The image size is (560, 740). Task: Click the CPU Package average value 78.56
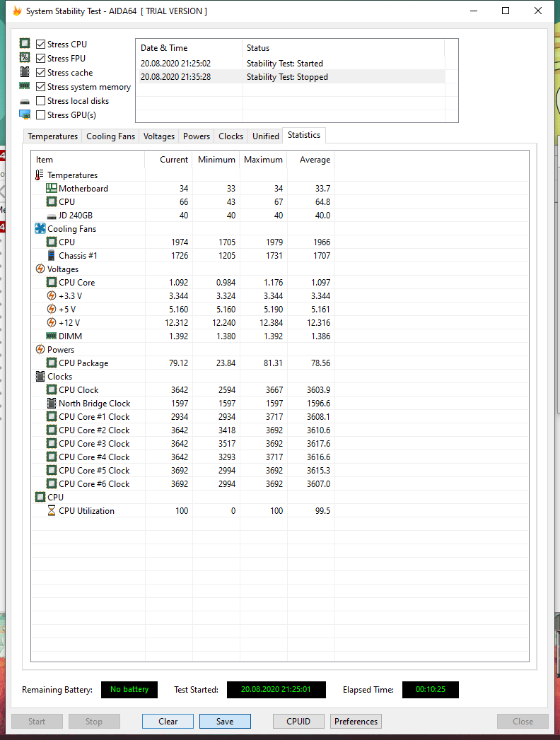pos(320,363)
